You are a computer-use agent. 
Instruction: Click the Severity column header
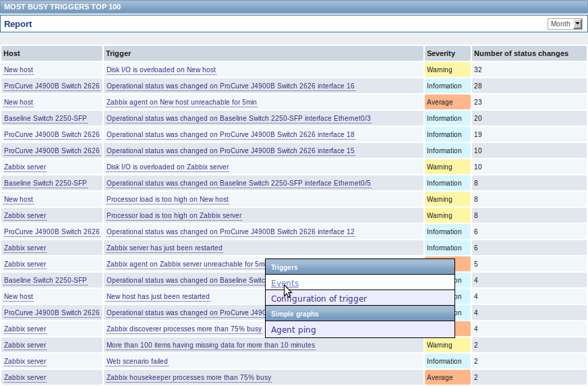tap(441, 53)
